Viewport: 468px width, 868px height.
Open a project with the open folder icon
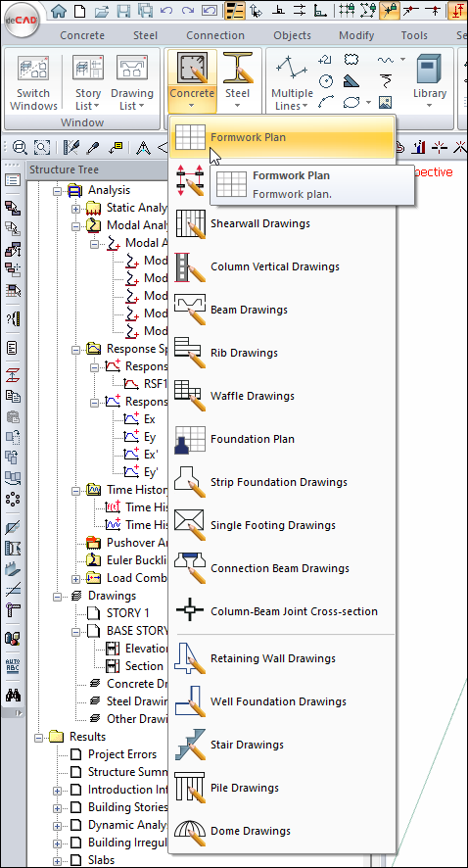pyautogui.click(x=102, y=11)
